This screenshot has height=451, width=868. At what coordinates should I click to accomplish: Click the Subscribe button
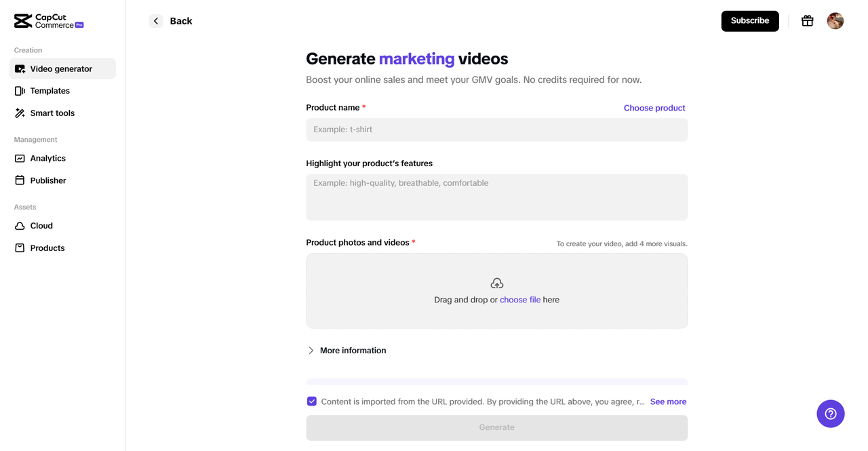pos(750,21)
